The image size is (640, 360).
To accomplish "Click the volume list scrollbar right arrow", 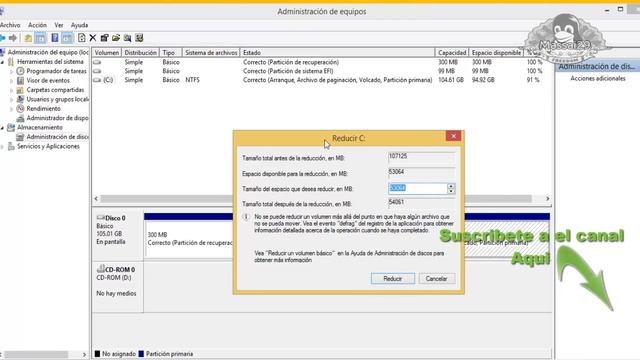I will pos(547,199).
